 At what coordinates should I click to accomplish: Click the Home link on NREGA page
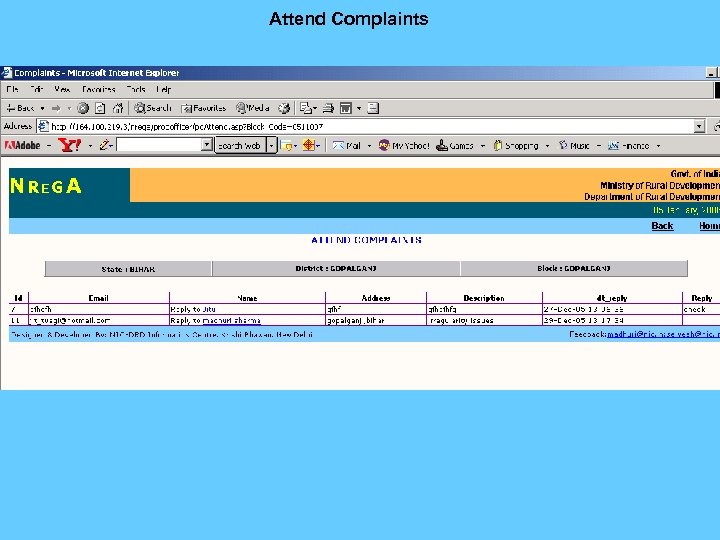coord(709,225)
